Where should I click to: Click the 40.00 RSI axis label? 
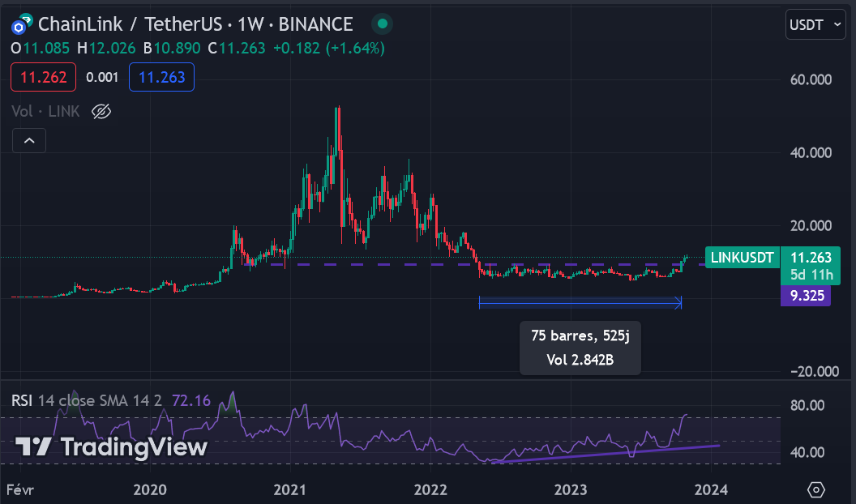tap(807, 452)
